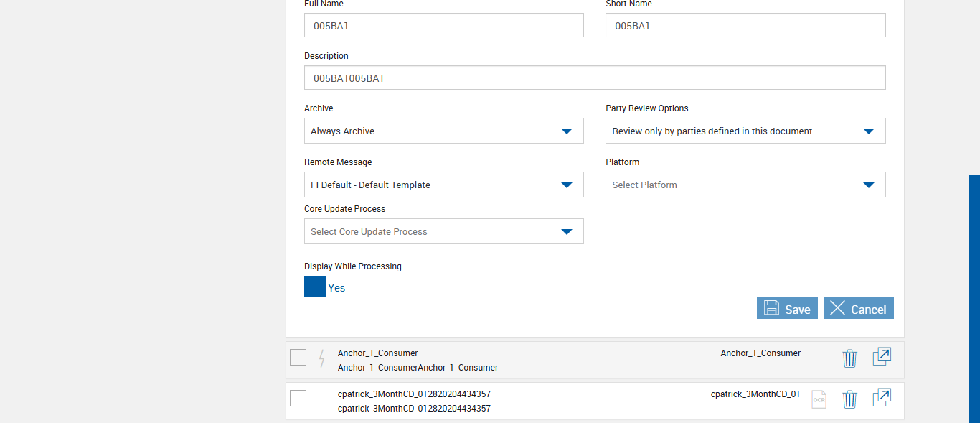Click the blue vertical scrollbar
Viewport: 980px width, 423px height.
[974, 298]
